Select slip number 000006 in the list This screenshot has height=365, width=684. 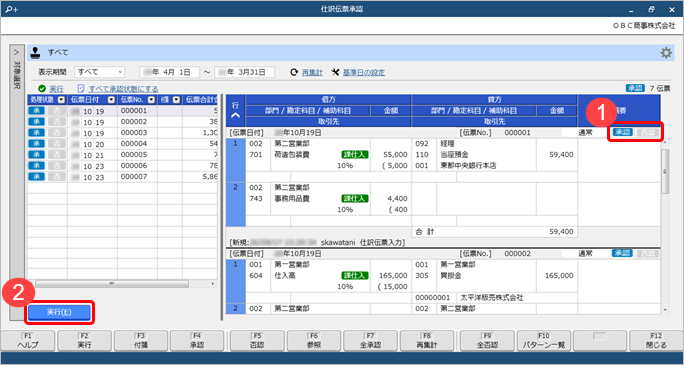point(133,165)
